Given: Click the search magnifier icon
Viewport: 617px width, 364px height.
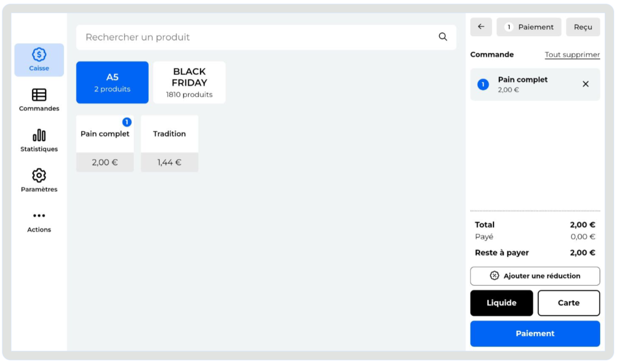Looking at the screenshot, I should (x=443, y=37).
